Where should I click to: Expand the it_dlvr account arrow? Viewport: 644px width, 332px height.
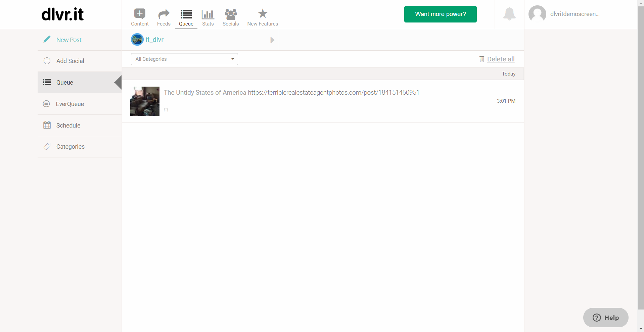(x=272, y=40)
